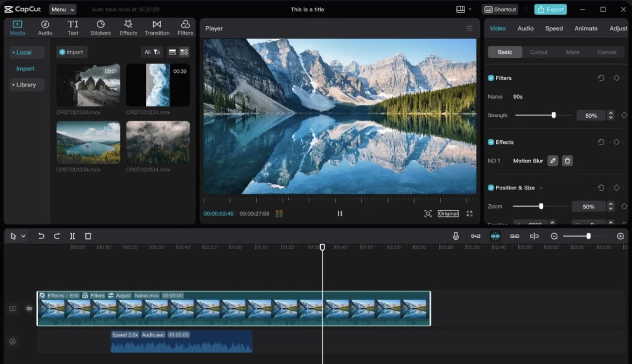The height and width of the screenshot is (364, 632).
Task: Open the Stickers panel
Action: (x=100, y=27)
